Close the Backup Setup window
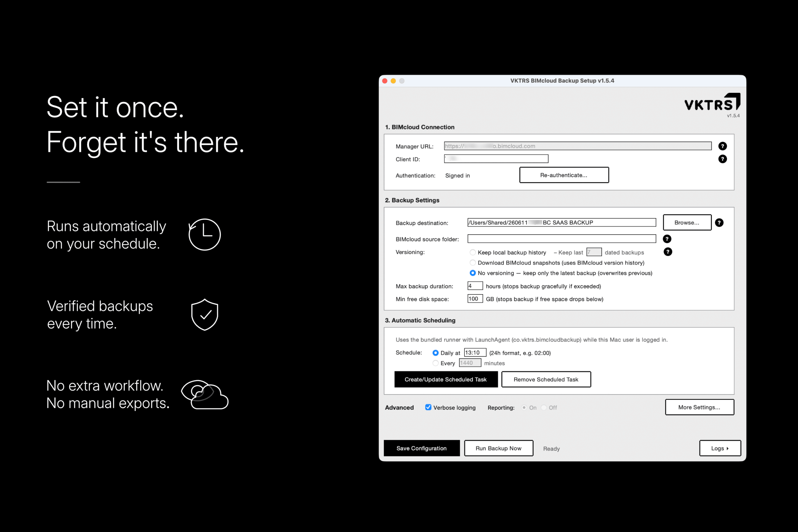 pyautogui.click(x=385, y=81)
